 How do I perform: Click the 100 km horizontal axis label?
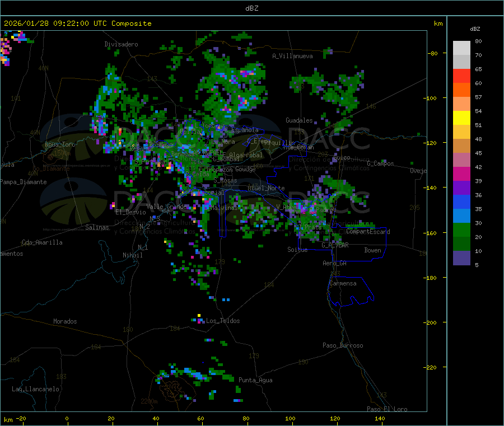pos(291,418)
